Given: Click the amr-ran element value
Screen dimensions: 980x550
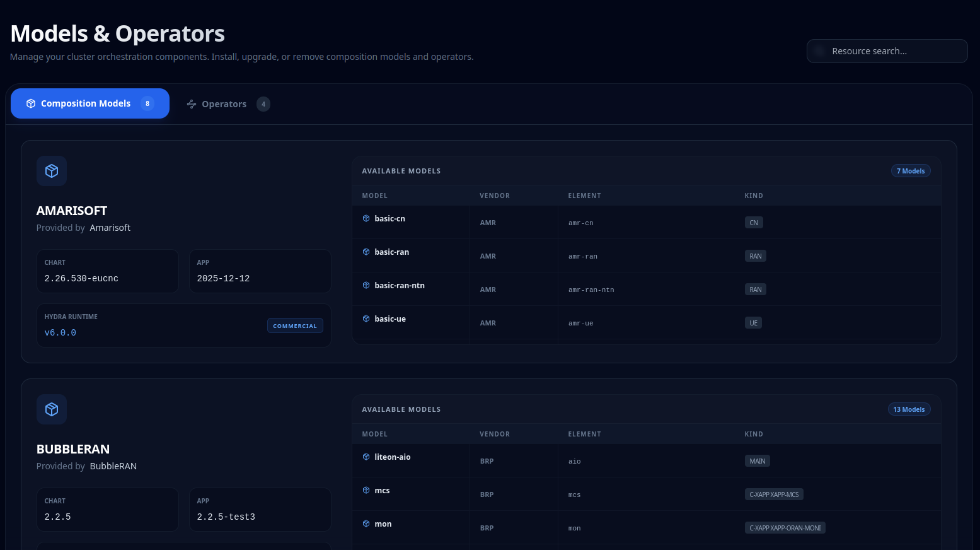Looking at the screenshot, I should pos(583,256).
